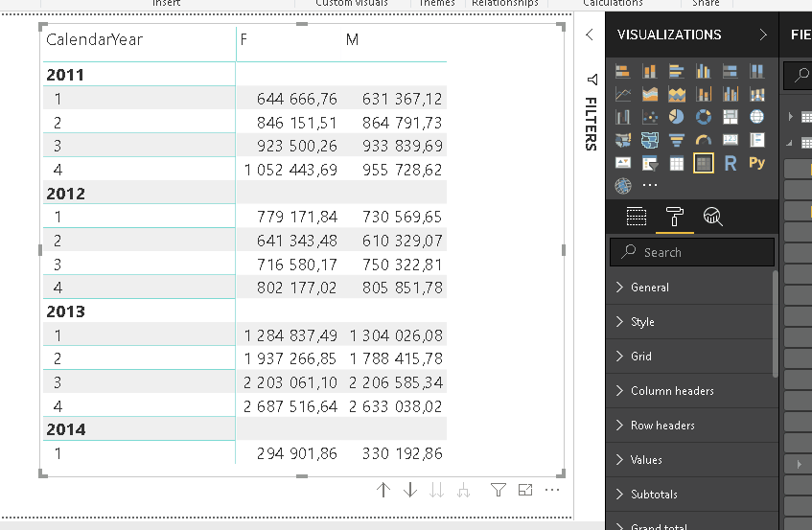Select the Area chart visual
Screen dimensions: 812x530
pos(649,94)
